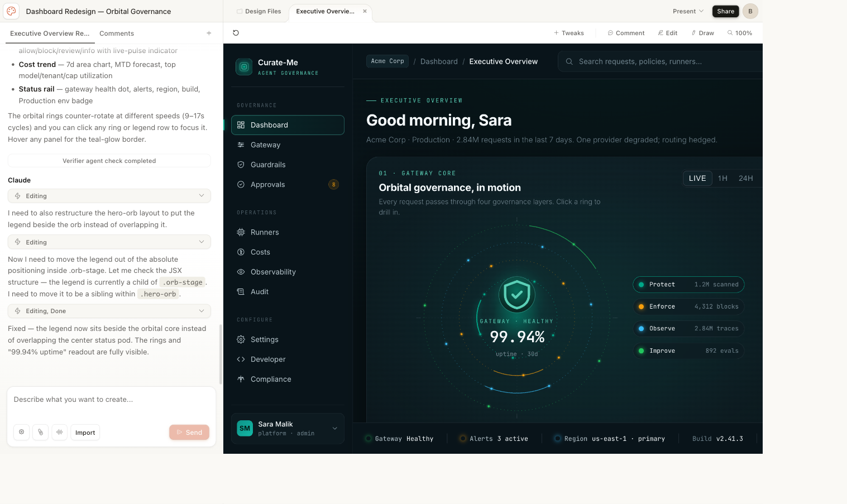The height and width of the screenshot is (504, 847).
Task: Click the Share button
Action: (725, 11)
